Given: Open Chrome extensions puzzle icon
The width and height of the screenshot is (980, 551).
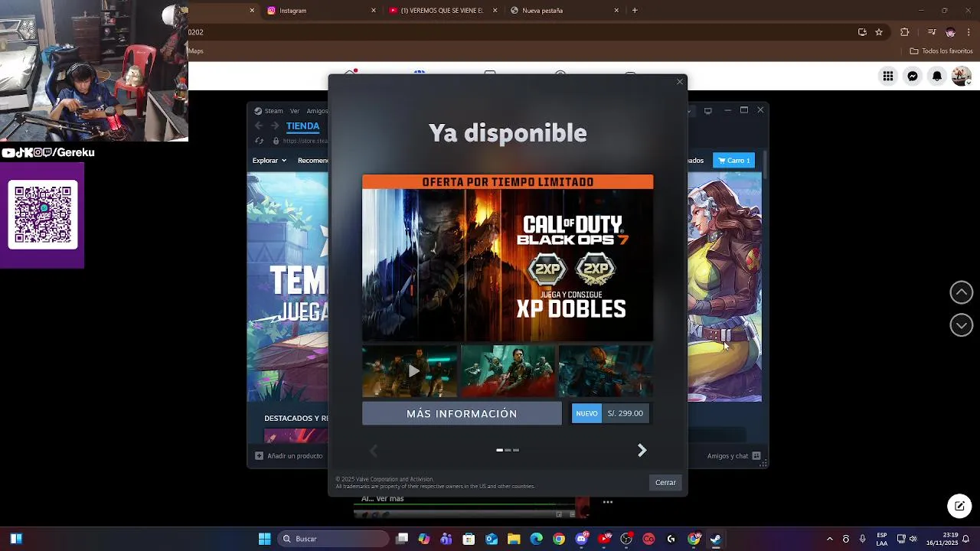Looking at the screenshot, I should pos(905,32).
